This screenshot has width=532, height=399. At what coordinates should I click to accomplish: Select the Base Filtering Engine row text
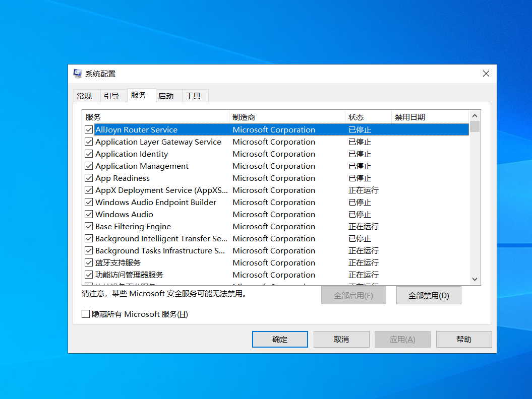coord(133,226)
